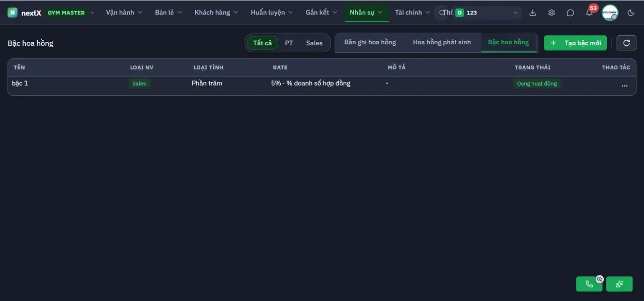Open the Tài chính menu
Viewport: 644px width, 301px height.
pos(413,13)
